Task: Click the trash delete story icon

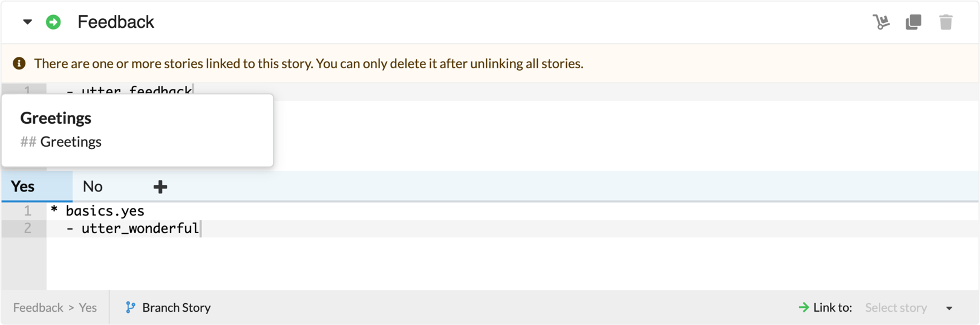Action: tap(946, 22)
